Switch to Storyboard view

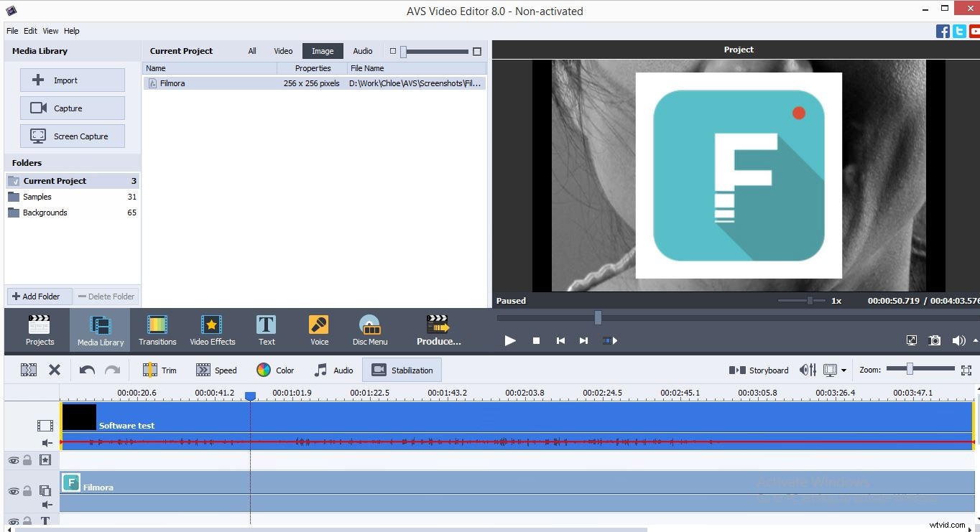pyautogui.click(x=758, y=370)
